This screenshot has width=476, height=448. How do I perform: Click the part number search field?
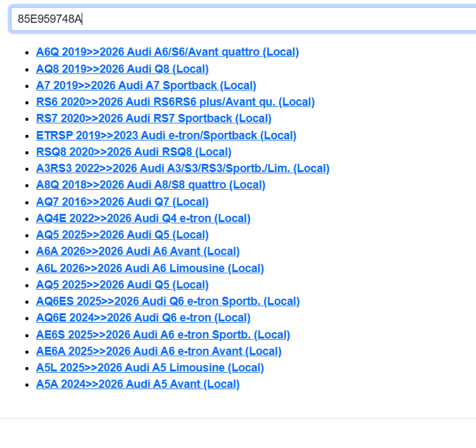click(x=241, y=19)
